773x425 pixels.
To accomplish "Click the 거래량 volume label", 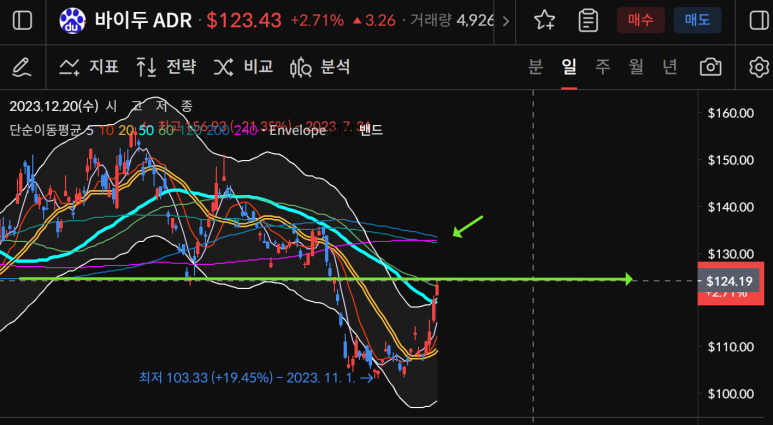I will 431,21.
